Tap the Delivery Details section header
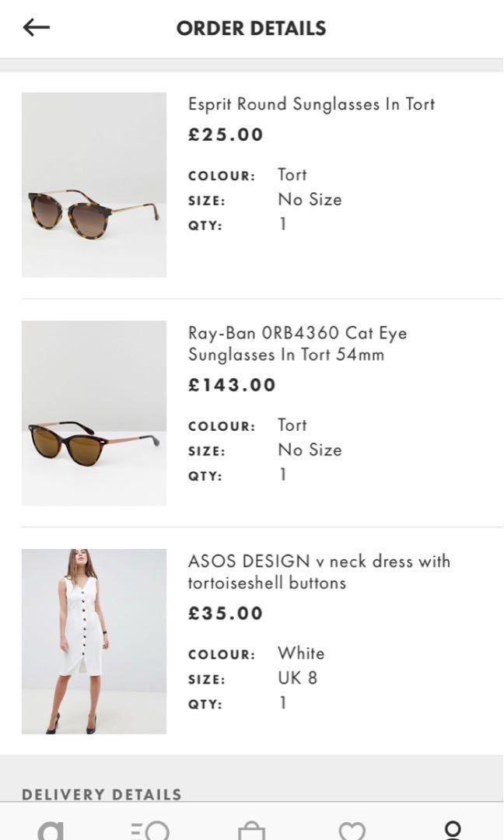The width and height of the screenshot is (504, 840). [x=102, y=794]
